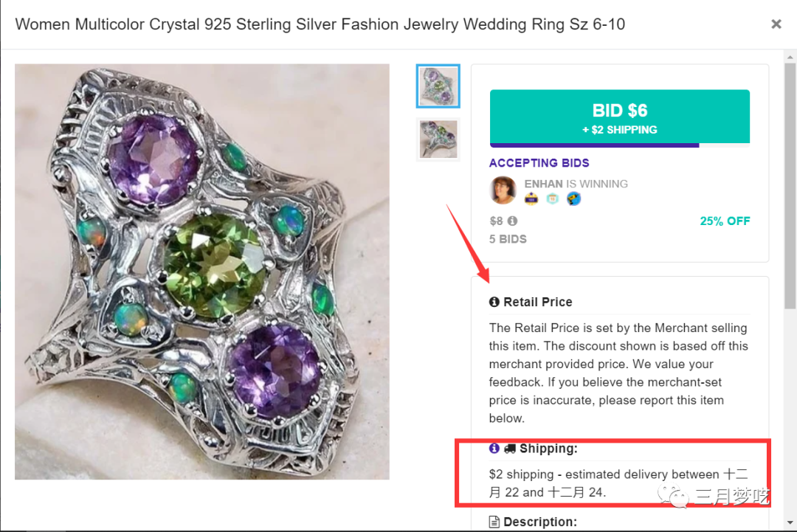Viewport: 797px width, 532px height.
Task: Click the teal calendar badge icon
Action: tap(553, 198)
